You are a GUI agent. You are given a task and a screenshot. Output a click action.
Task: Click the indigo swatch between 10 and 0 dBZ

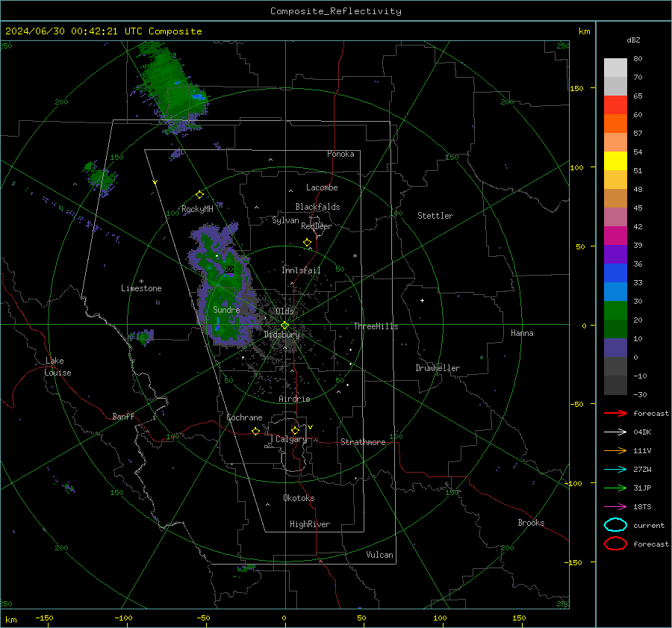[615, 348]
